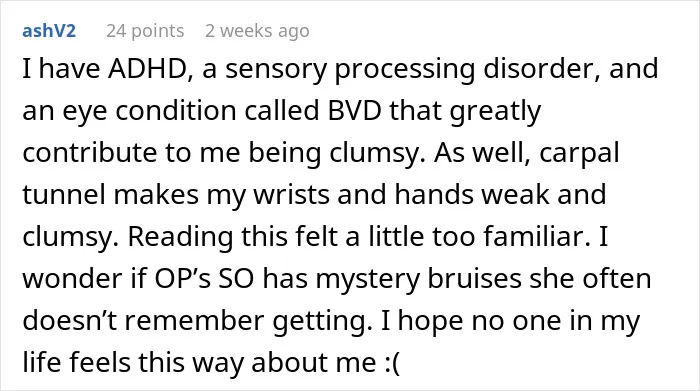Click the word contribute in the comment
700x391 pixels.
tap(90, 152)
